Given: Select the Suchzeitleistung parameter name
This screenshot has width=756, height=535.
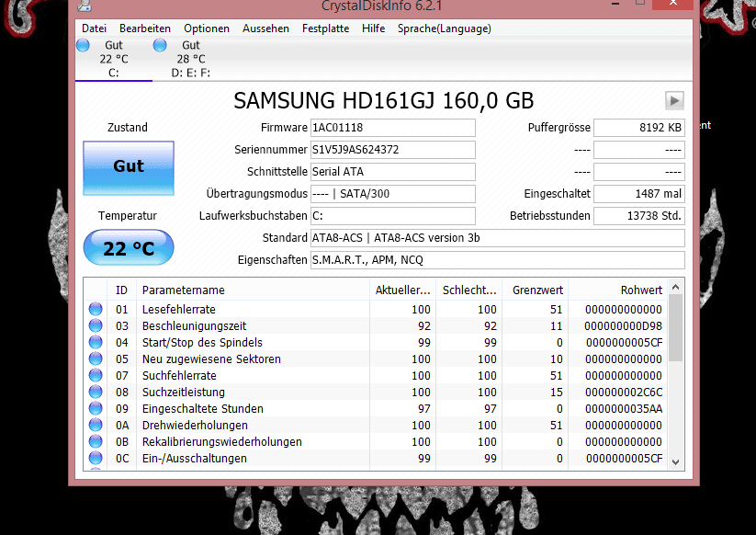Looking at the screenshot, I should [x=183, y=393].
